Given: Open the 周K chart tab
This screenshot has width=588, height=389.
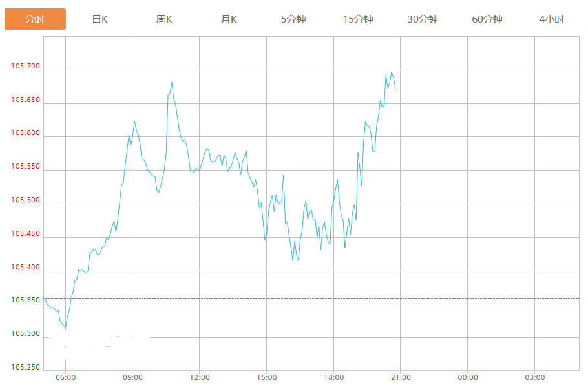Looking at the screenshot, I should [x=164, y=19].
